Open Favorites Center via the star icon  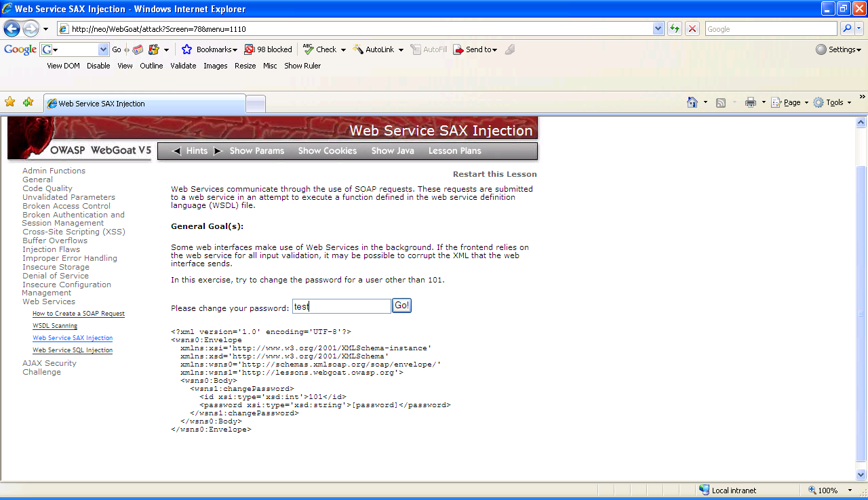coord(10,102)
